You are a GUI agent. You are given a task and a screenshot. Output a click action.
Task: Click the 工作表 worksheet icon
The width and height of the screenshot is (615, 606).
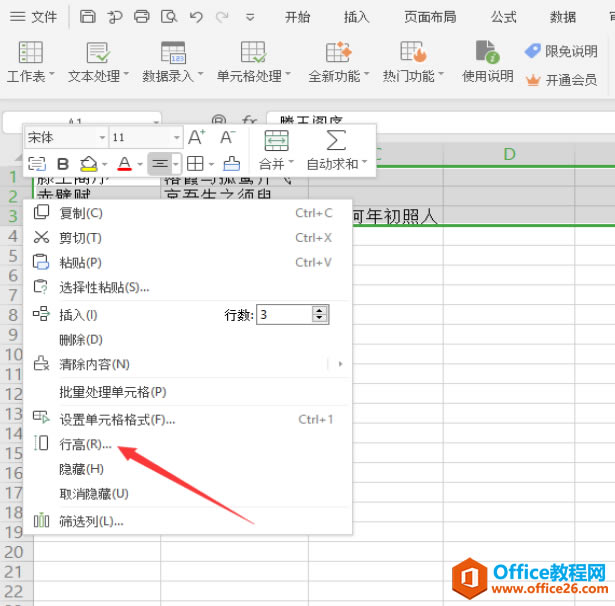(x=31, y=52)
